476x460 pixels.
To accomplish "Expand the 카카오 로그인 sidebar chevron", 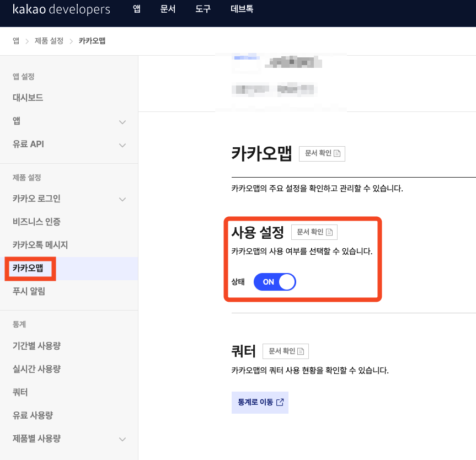I will 122,200.
